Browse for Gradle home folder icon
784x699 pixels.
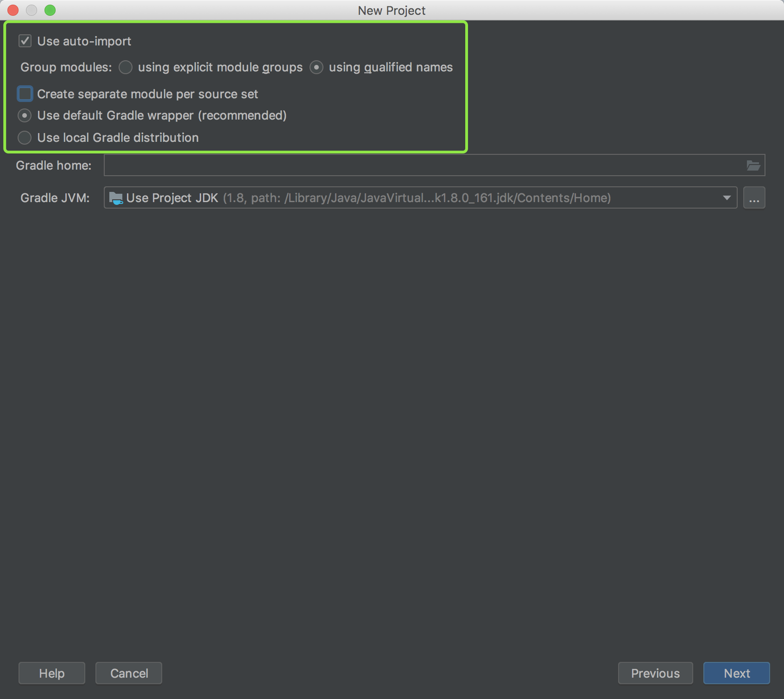coord(753,165)
